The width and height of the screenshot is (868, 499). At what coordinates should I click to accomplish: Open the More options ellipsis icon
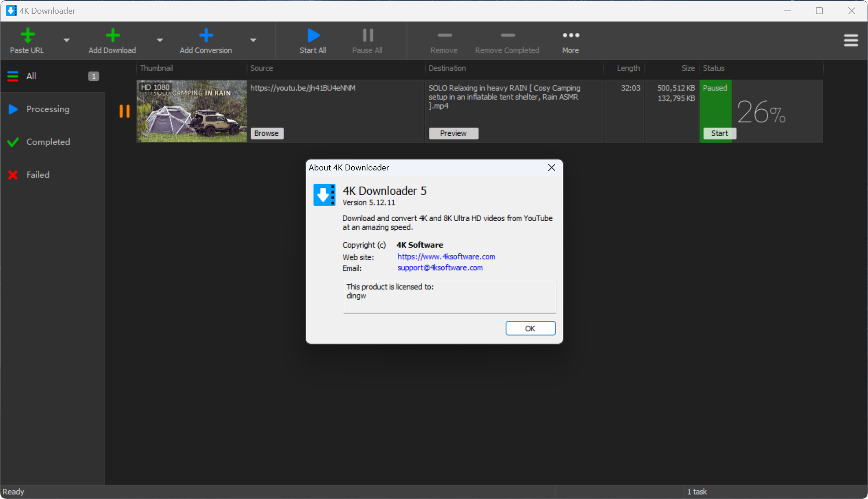[571, 36]
